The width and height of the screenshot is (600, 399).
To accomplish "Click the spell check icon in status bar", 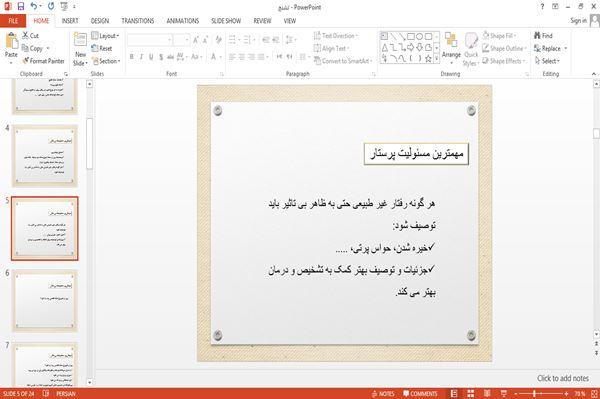I will coord(46,393).
